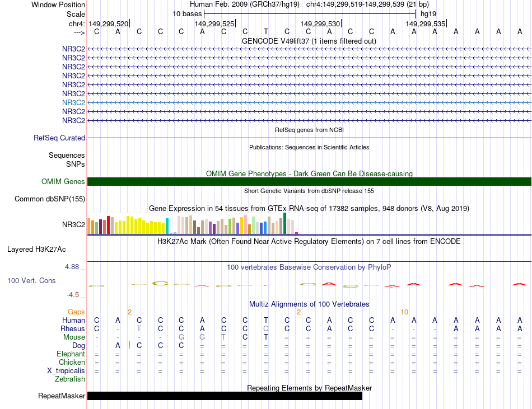This screenshot has width=532, height=409.
Task: Click the 10 bases scale text
Action: (x=187, y=14)
